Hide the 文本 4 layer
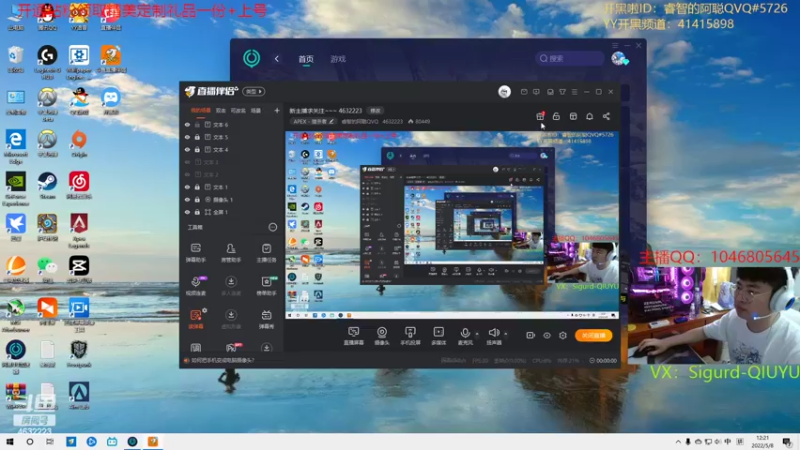The width and height of the screenshot is (800, 450). click(187, 149)
